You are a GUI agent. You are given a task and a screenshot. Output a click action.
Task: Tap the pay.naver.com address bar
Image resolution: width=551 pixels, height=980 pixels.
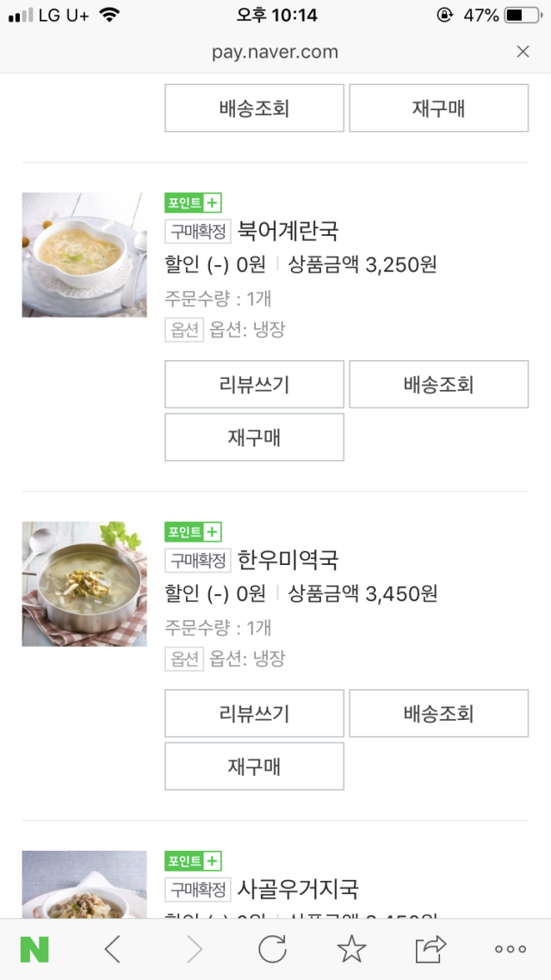(x=275, y=52)
